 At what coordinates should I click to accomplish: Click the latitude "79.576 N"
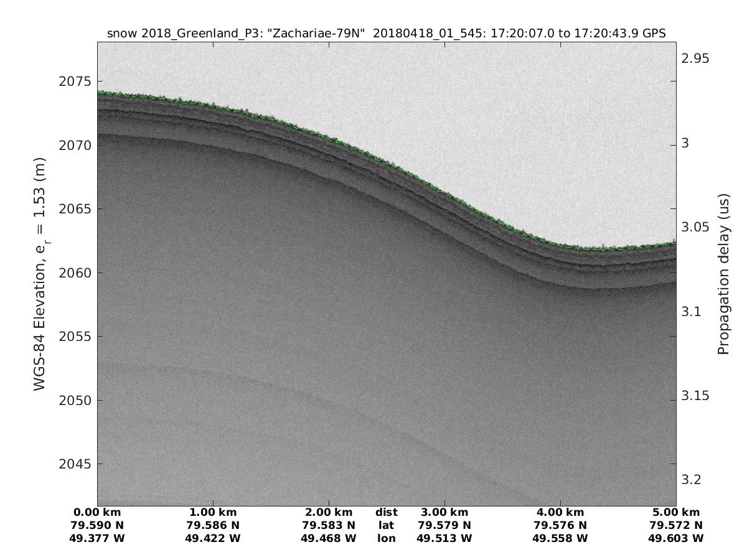click(560, 525)
